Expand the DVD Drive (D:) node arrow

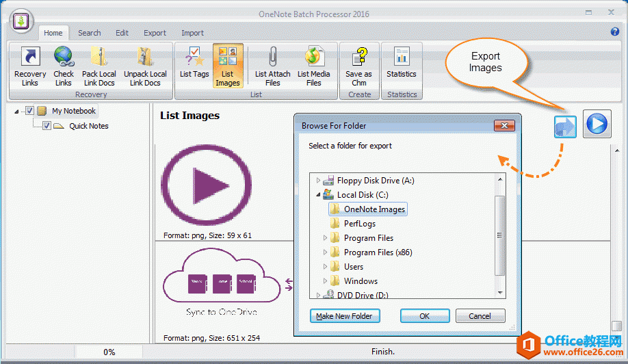[x=318, y=295]
